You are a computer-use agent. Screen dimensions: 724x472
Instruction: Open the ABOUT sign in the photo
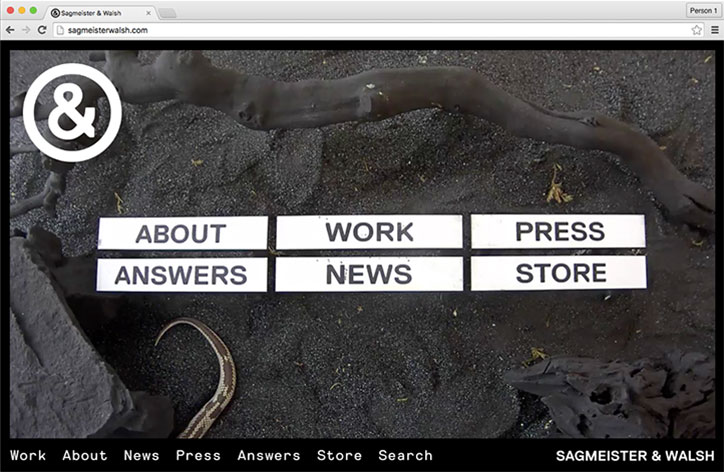(x=183, y=233)
